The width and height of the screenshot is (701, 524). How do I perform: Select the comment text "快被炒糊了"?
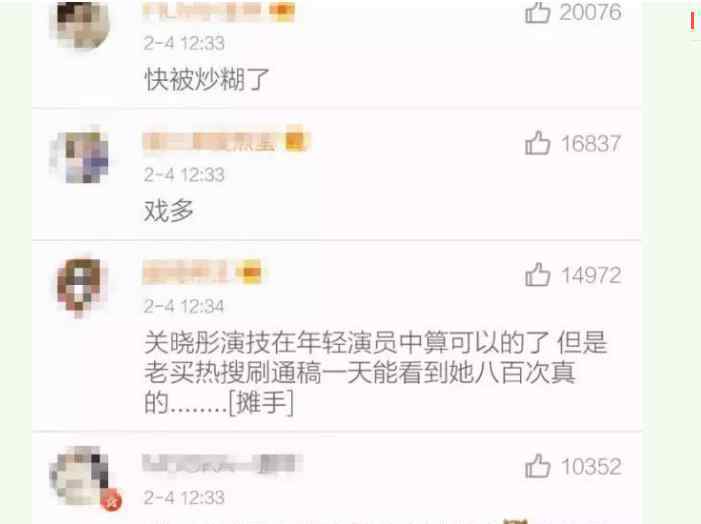[x=207, y=80]
